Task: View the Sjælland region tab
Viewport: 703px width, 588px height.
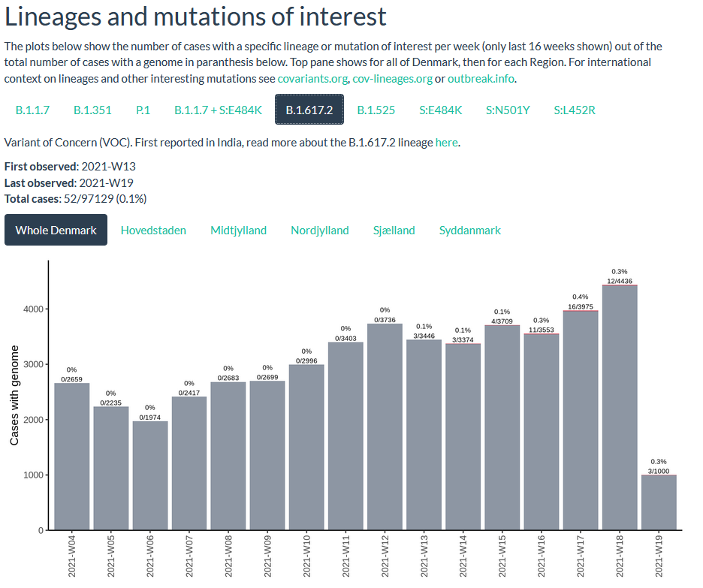Action: pos(394,231)
